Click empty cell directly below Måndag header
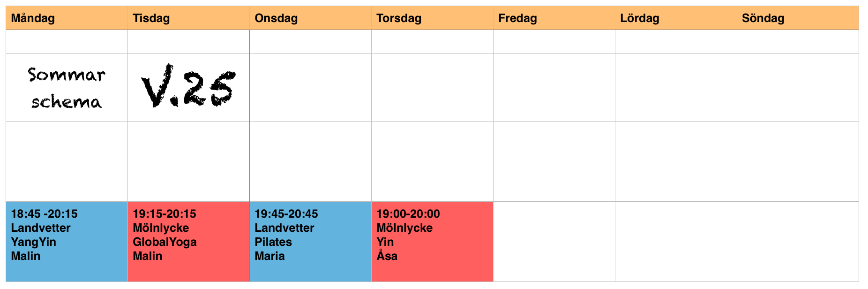The image size is (868, 289). click(x=67, y=42)
